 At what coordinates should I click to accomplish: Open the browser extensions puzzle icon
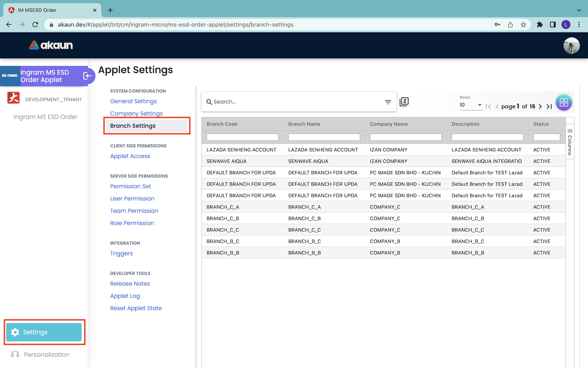pyautogui.click(x=540, y=25)
